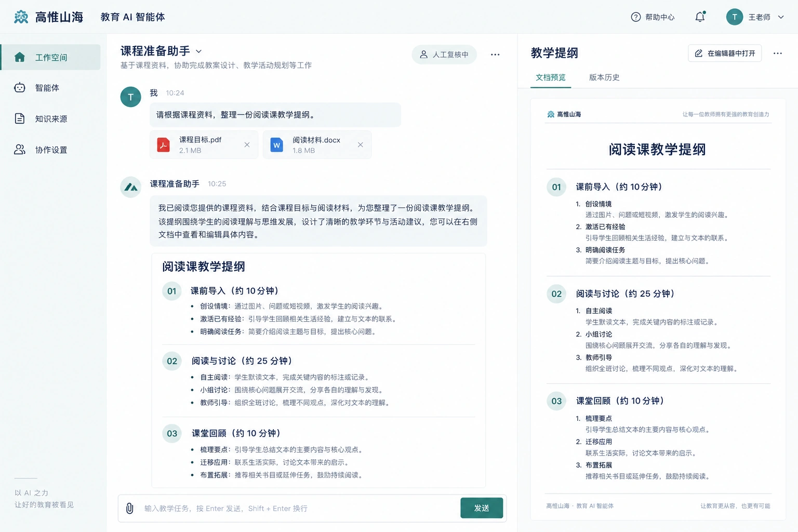Click the 王老师 avatar
The width and height of the screenshot is (798, 532).
click(x=734, y=17)
